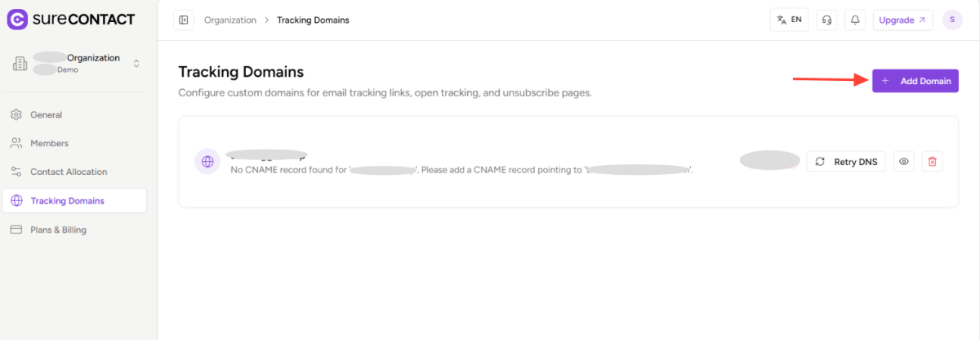Click the organization building icon
This screenshot has height=340, width=980.
point(20,64)
